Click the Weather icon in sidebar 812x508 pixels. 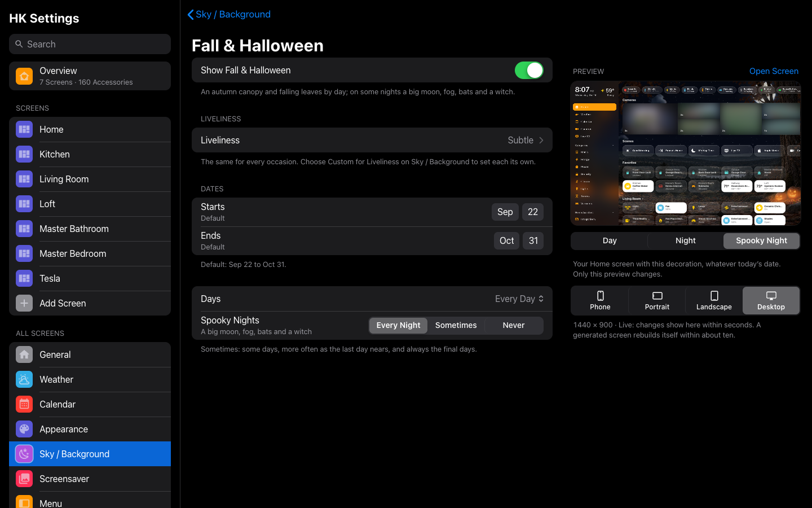point(24,379)
